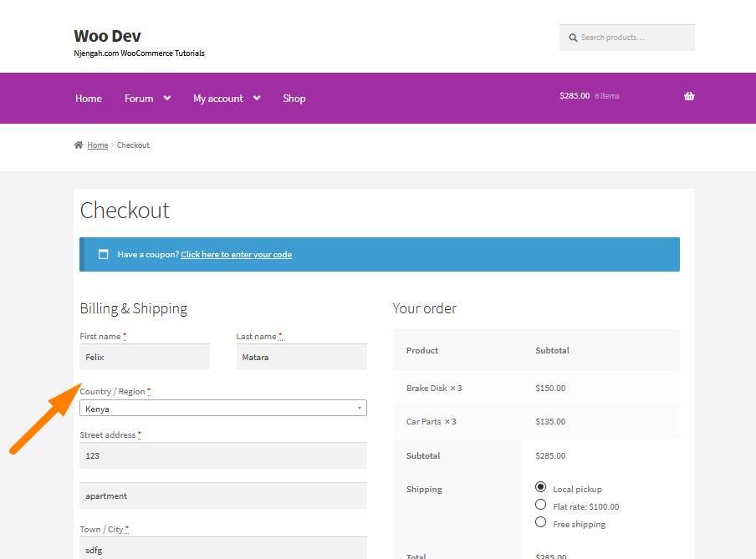Click the coupon notice icon
Image resolution: width=756 pixels, height=559 pixels.
click(x=103, y=254)
